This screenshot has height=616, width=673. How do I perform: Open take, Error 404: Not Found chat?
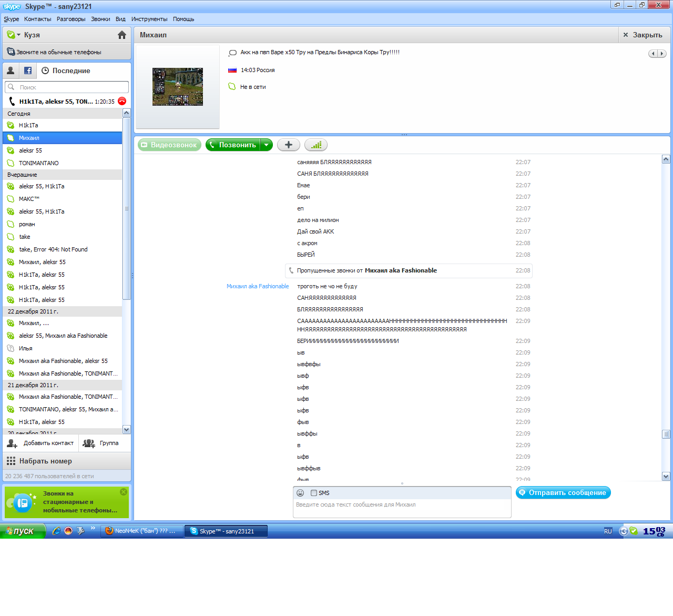pos(62,249)
